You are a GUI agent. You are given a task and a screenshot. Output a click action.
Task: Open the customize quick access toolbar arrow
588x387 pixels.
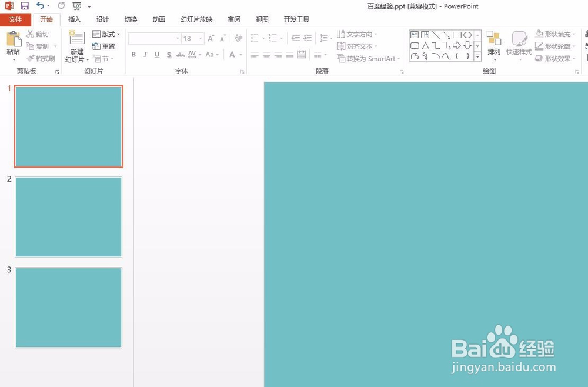pyautogui.click(x=89, y=6)
